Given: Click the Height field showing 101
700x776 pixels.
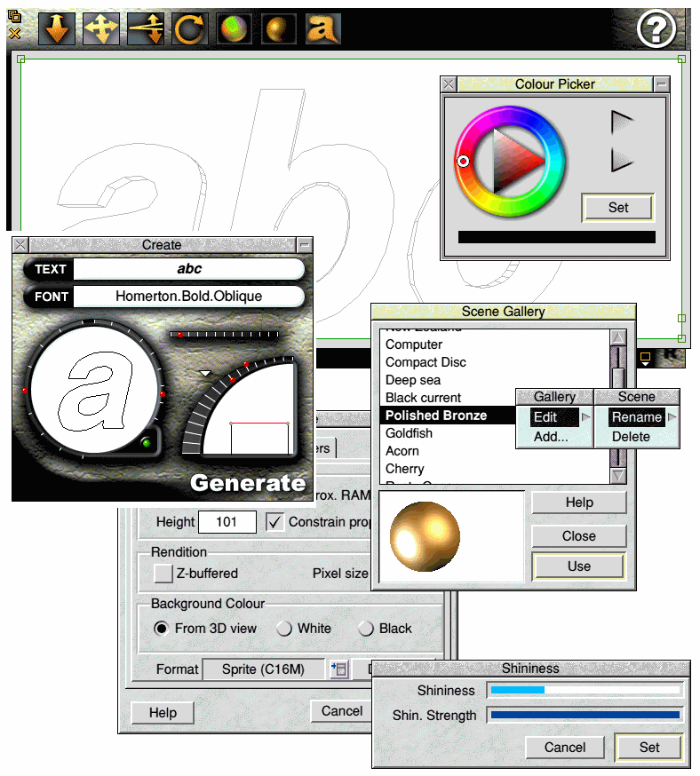Looking at the screenshot, I should click(227, 521).
